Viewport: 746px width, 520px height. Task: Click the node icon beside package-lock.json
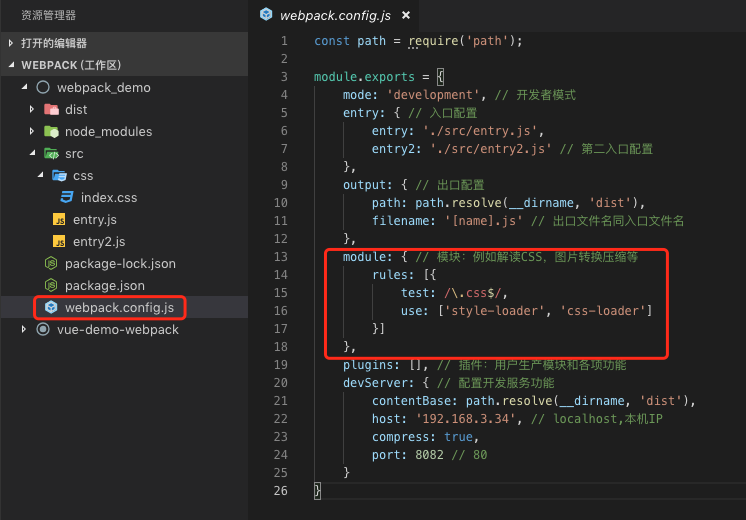pos(51,263)
